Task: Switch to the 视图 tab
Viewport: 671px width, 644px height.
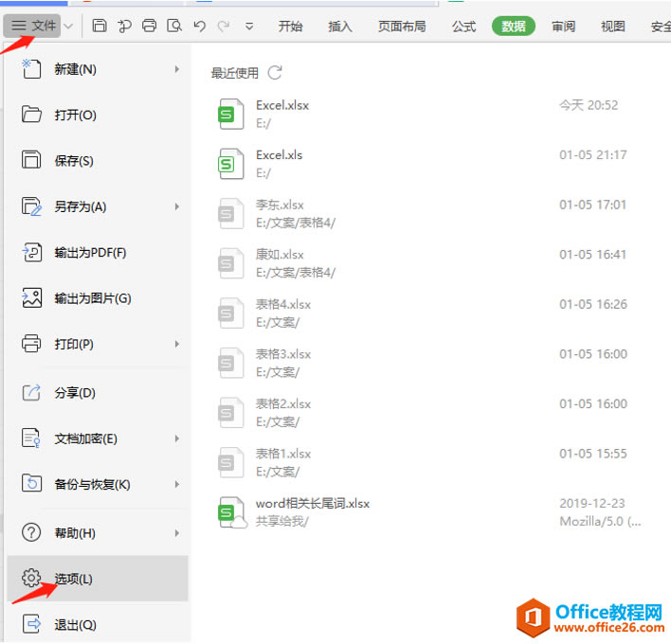Action: 613,27
